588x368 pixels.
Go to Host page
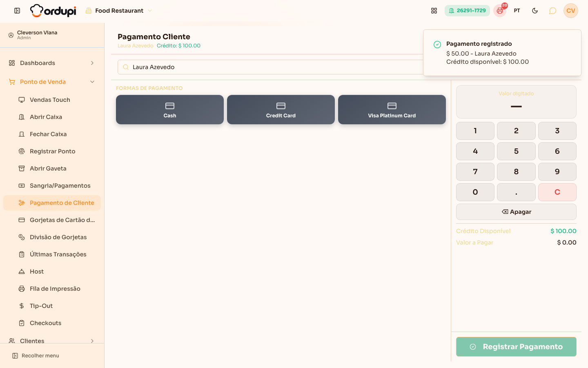[52, 272]
